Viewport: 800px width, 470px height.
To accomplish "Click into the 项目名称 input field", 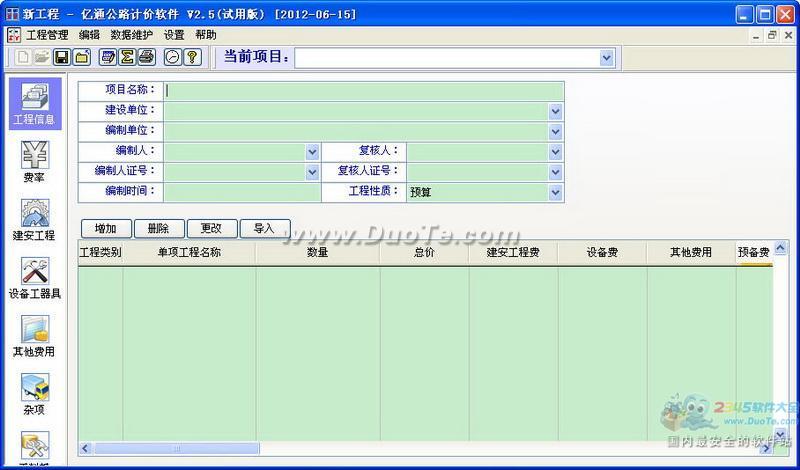I will pyautogui.click(x=364, y=91).
